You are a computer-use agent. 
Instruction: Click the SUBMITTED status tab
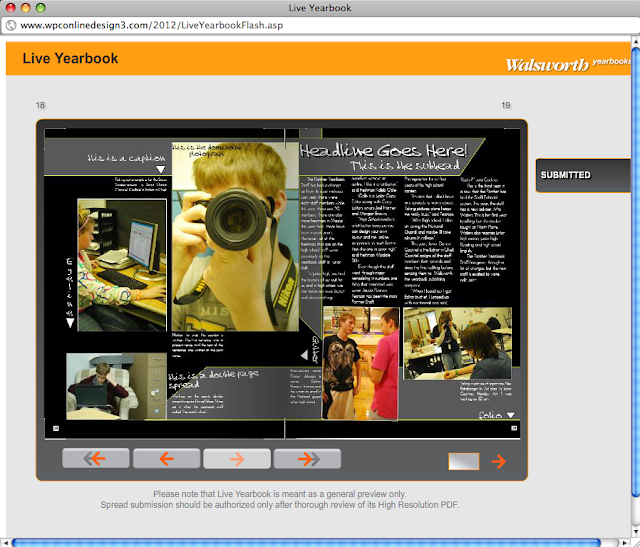(583, 175)
